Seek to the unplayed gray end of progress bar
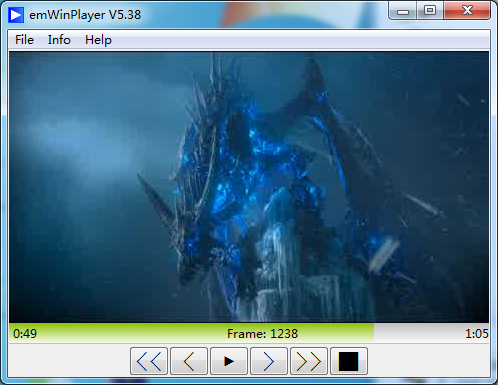Image resolution: width=498 pixels, height=385 pixels. tap(431, 333)
